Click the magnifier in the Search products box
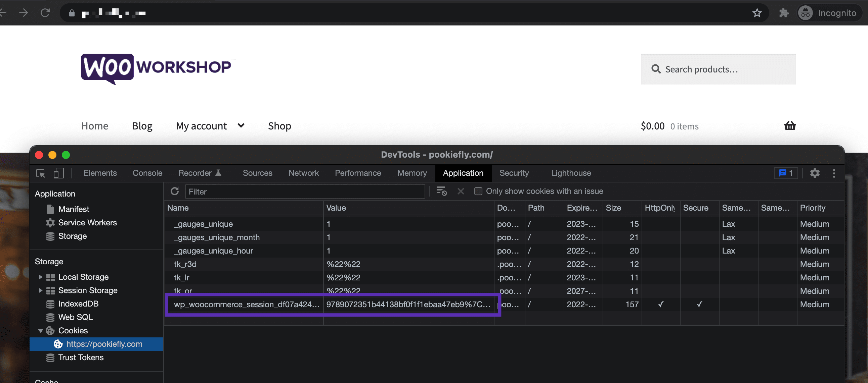 (x=656, y=69)
